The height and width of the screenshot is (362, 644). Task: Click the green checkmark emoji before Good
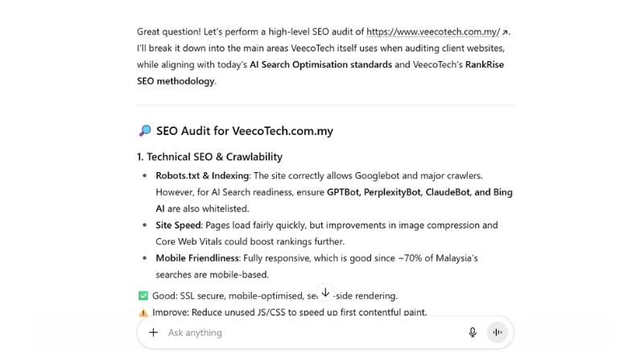pos(143,295)
